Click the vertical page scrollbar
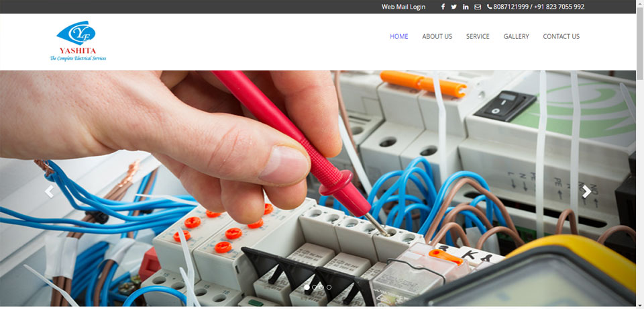 (x=640, y=154)
